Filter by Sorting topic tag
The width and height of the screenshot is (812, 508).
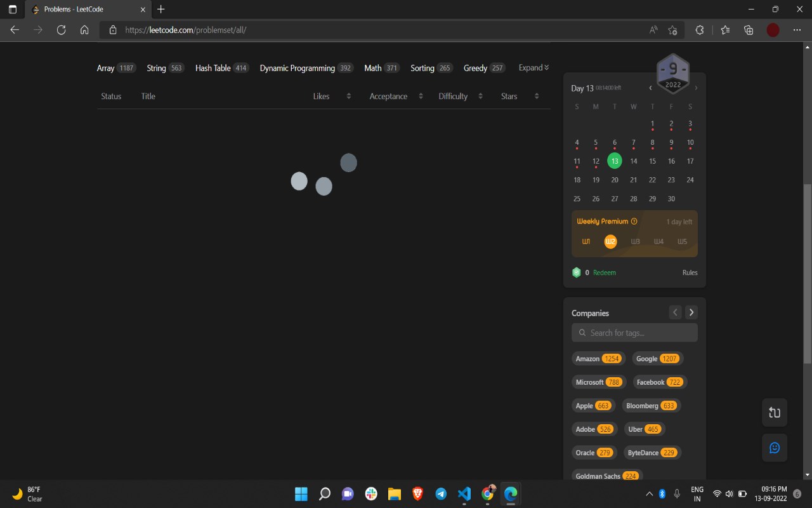[x=431, y=68]
